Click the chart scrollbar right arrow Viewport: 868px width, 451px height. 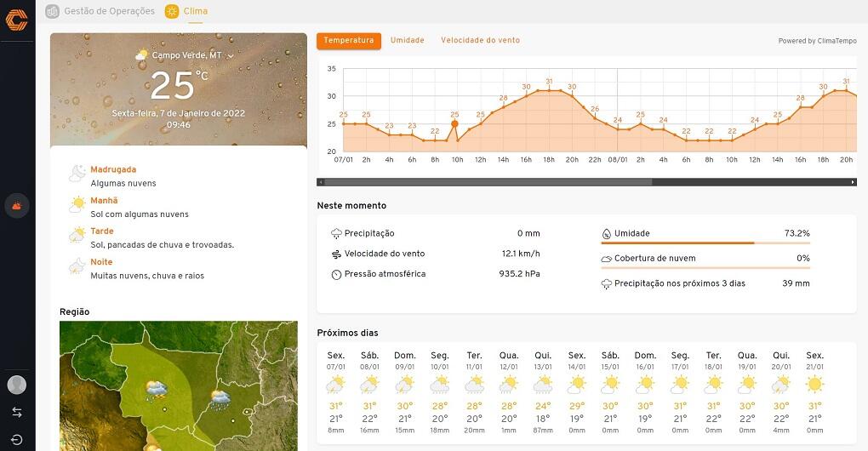tap(853, 182)
